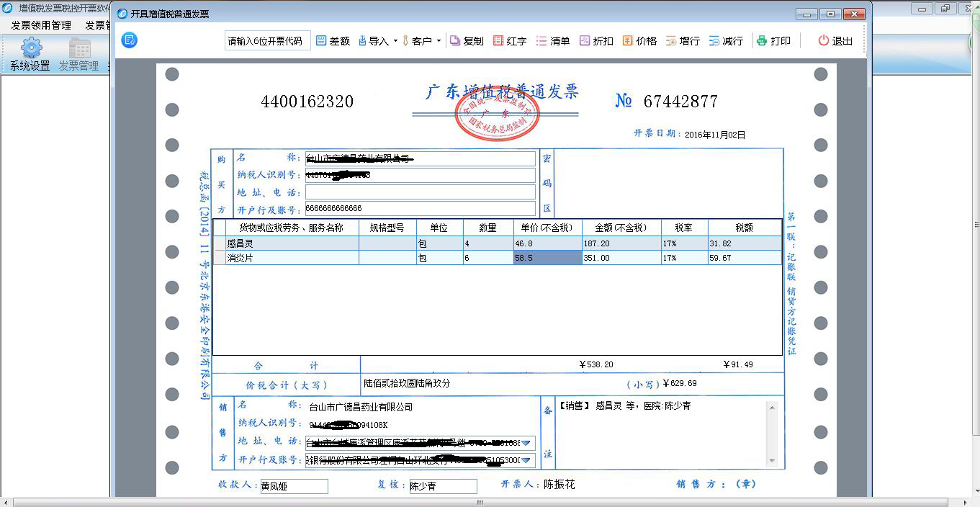This screenshot has width=980, height=507.
Task: Click the 数量 column header
Action: tap(487, 228)
